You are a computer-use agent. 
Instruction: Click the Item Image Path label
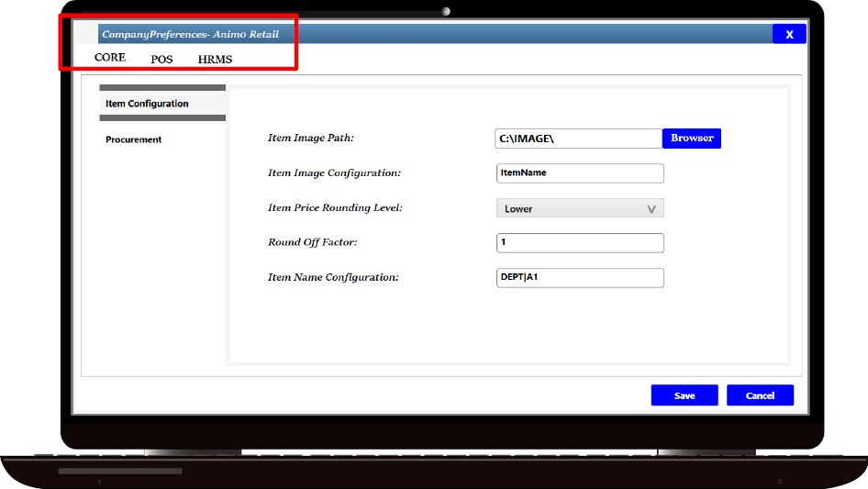click(x=310, y=139)
